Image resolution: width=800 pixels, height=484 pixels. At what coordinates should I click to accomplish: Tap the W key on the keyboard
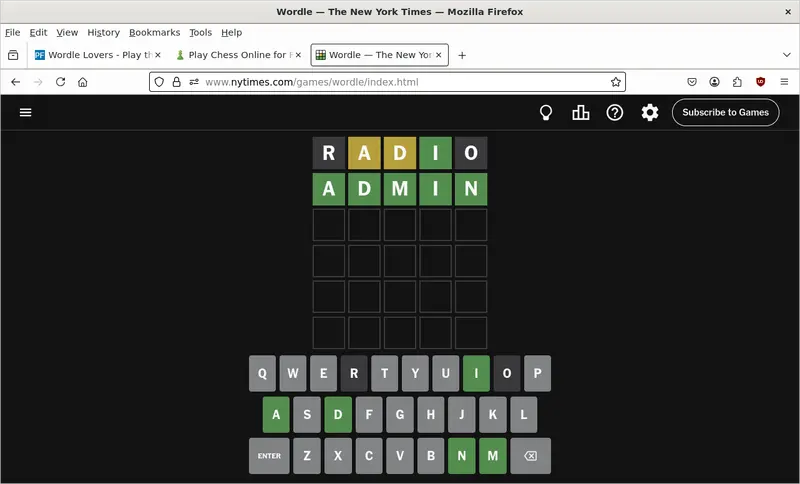click(293, 373)
